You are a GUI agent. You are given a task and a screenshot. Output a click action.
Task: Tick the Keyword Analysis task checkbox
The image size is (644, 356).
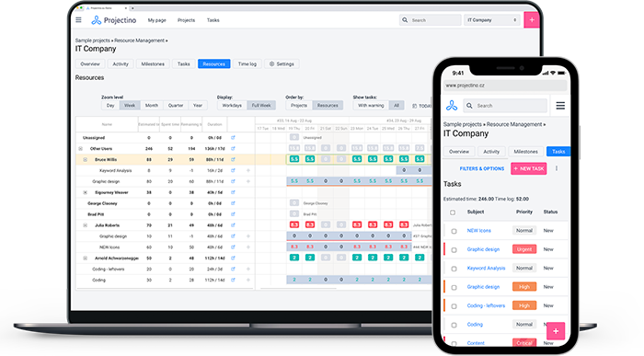(x=454, y=269)
